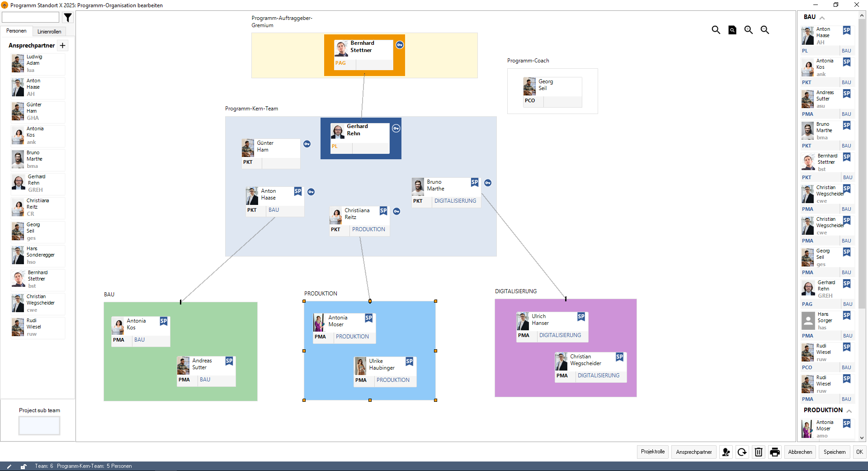Select Antonia Moser under PRODUKTION in right panel

tap(827, 428)
